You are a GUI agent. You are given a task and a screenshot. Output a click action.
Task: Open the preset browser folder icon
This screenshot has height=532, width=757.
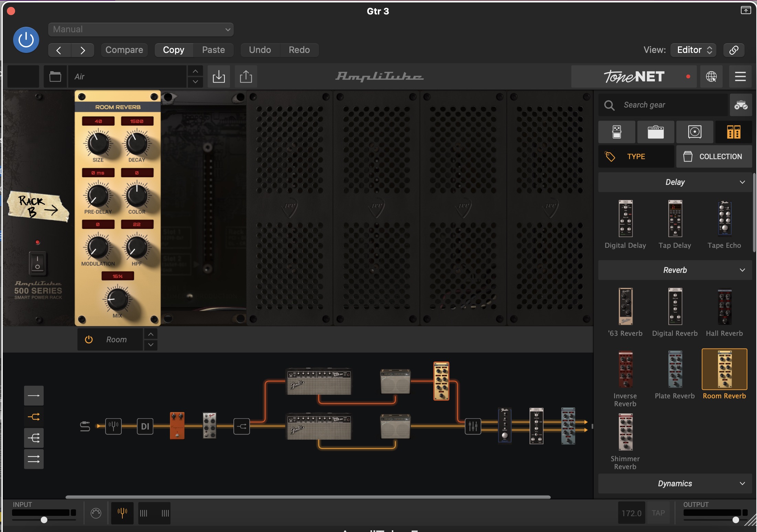(x=55, y=76)
